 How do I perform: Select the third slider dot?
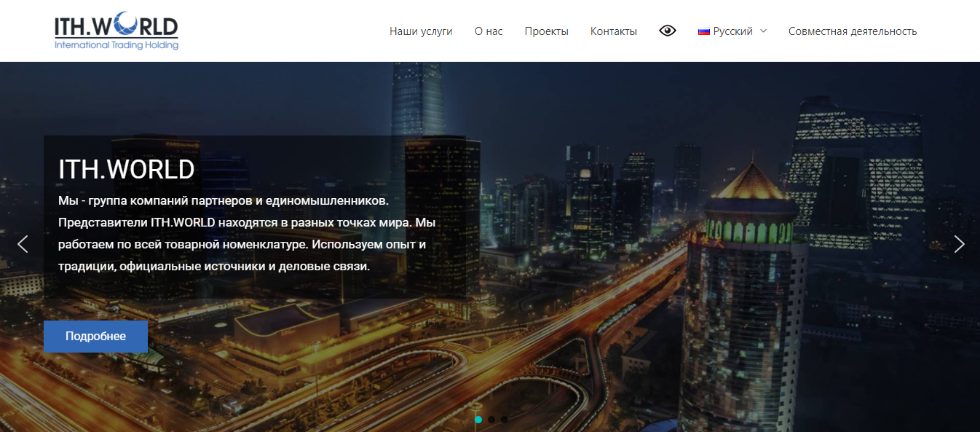(x=505, y=420)
